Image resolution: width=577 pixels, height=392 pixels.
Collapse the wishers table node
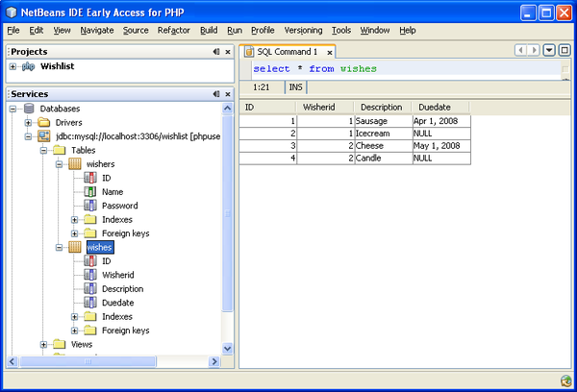[x=60, y=164]
